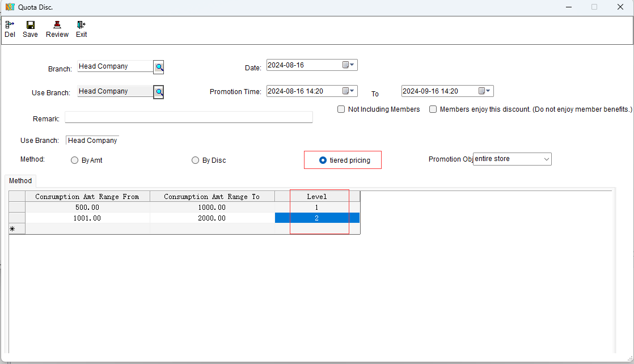
Task: Click the Level column header
Action: pyautogui.click(x=316, y=197)
